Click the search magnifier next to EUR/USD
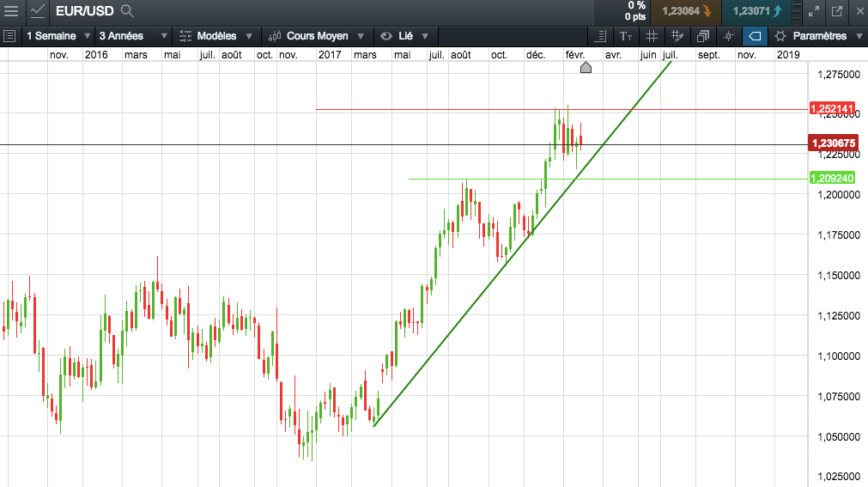Screen dimensions: 868x487 coord(127,10)
